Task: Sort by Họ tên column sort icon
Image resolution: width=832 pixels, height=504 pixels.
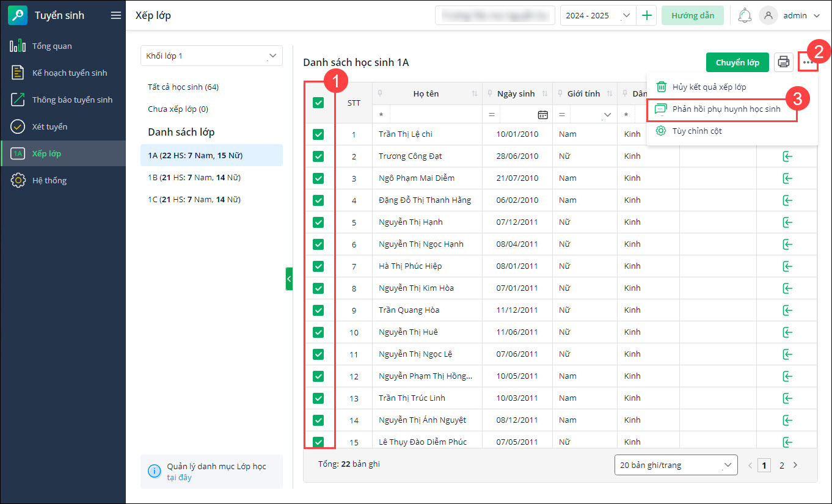Action: coord(475,93)
